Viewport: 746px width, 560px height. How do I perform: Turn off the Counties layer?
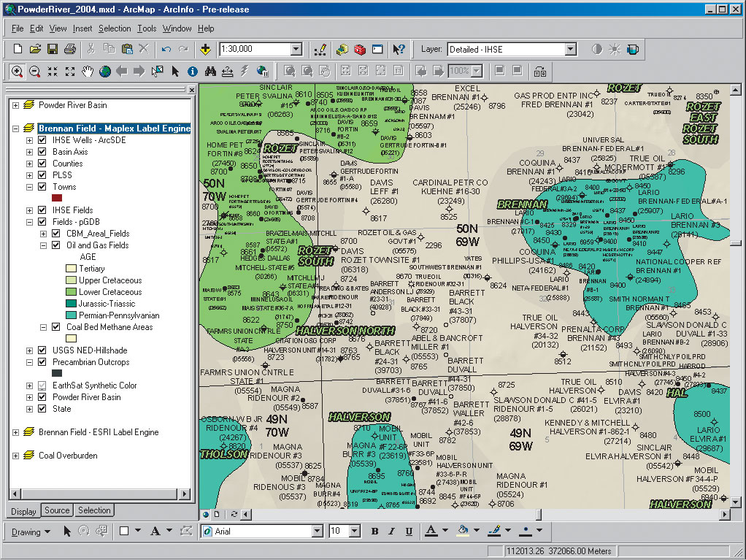coord(42,164)
